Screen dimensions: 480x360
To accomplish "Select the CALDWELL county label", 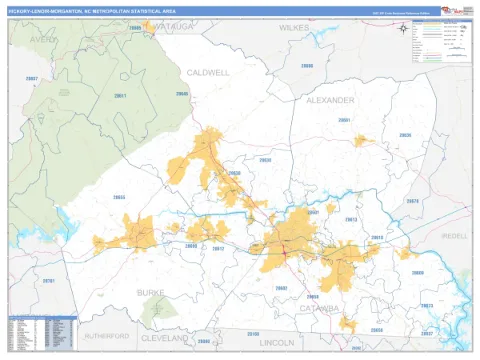I will pyautogui.click(x=208, y=73).
